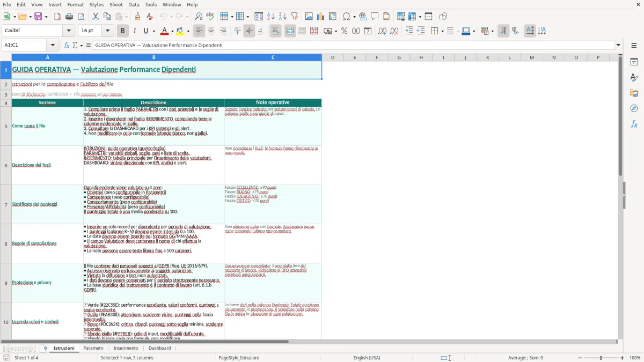Open the font name dropdown
The height and width of the screenshot is (362, 644).
point(69,31)
